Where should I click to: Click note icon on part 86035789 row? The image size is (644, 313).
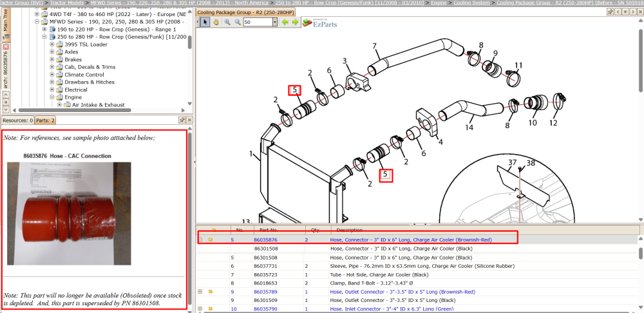point(211,292)
